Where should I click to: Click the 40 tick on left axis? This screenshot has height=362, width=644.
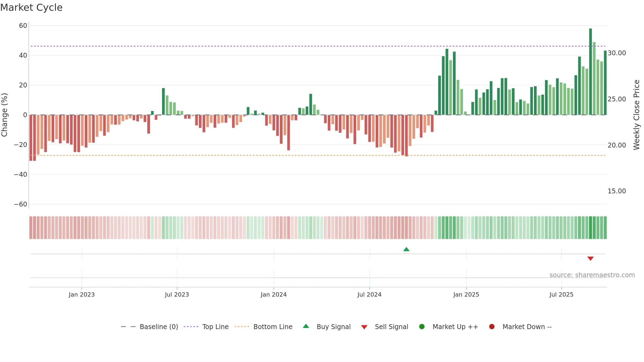[23, 56]
